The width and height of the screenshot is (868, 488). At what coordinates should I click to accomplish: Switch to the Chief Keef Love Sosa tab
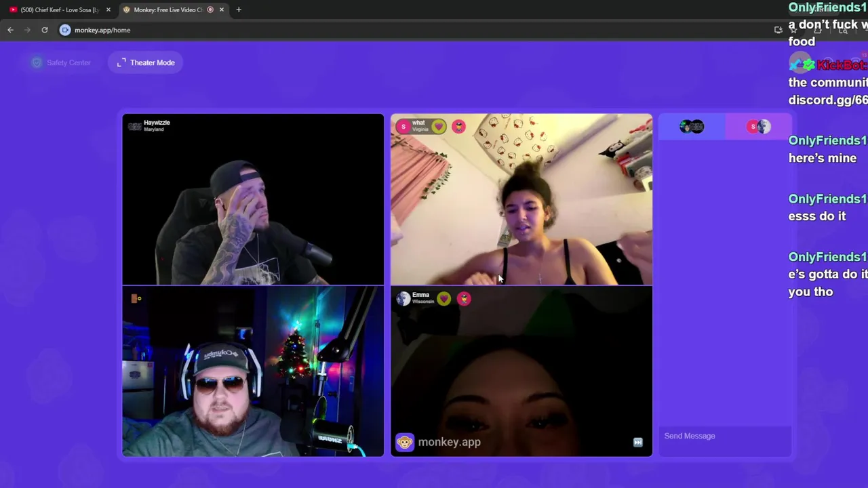60,9
